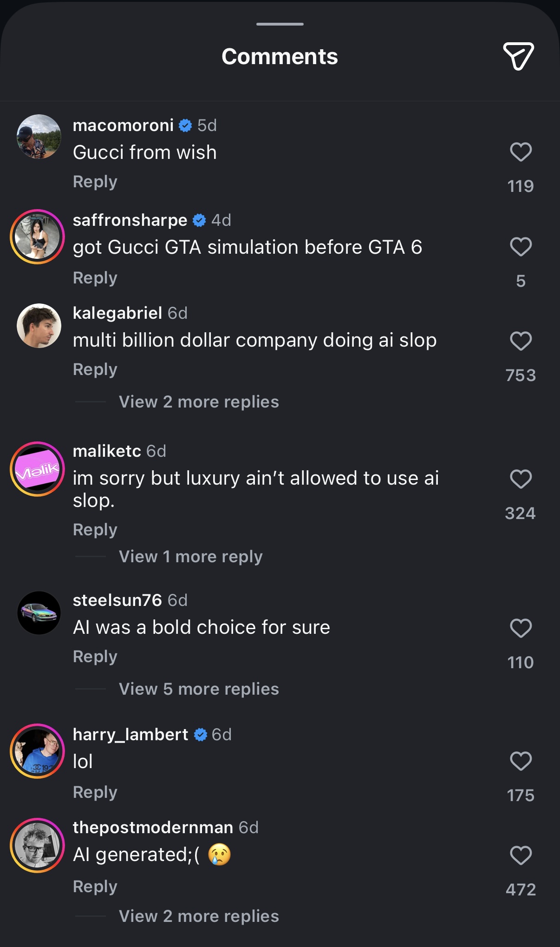Tap the share paper-plane icon
560x947 pixels.
click(x=518, y=56)
